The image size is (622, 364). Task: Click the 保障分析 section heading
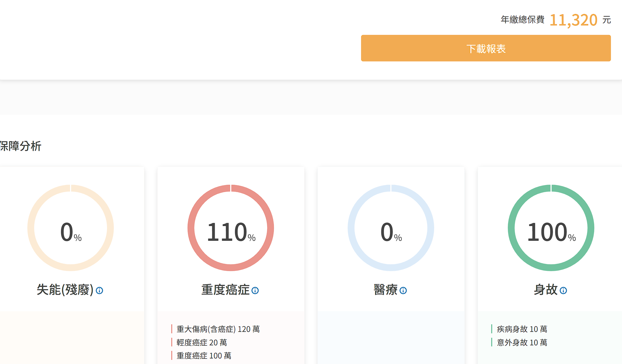pos(21,146)
